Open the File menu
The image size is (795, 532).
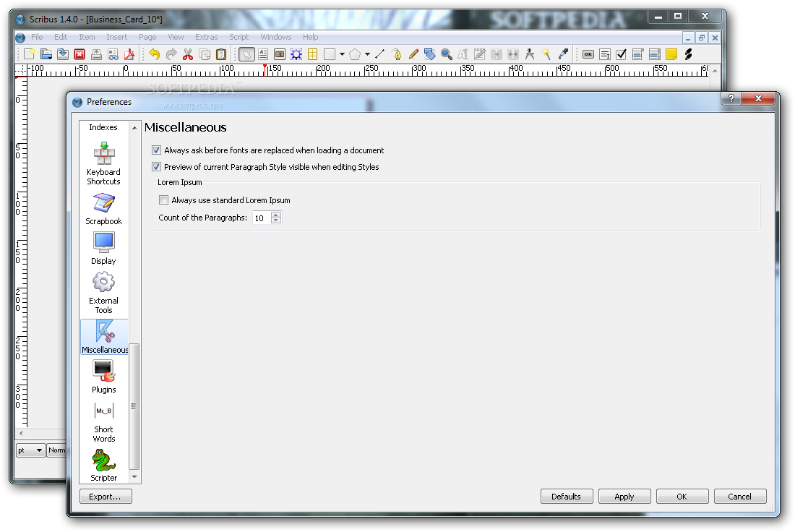point(37,37)
